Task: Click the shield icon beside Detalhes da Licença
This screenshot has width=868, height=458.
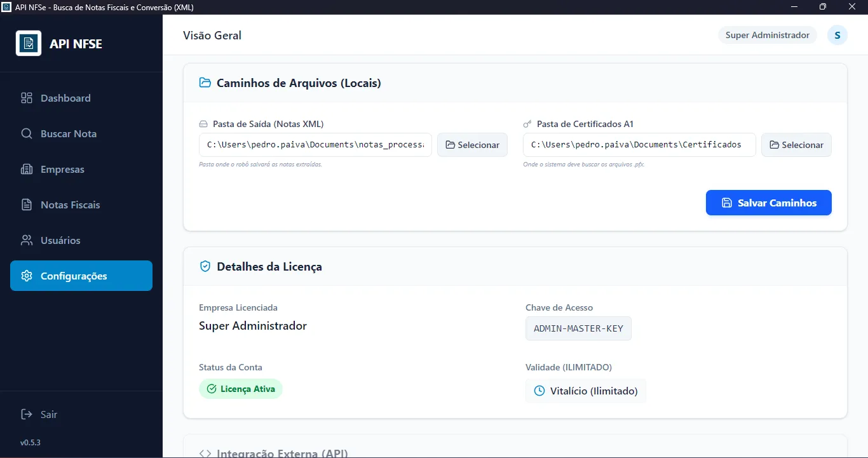Action: click(205, 266)
